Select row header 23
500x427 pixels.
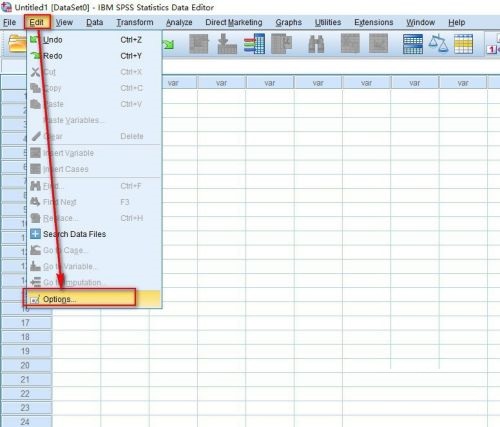tap(26, 408)
